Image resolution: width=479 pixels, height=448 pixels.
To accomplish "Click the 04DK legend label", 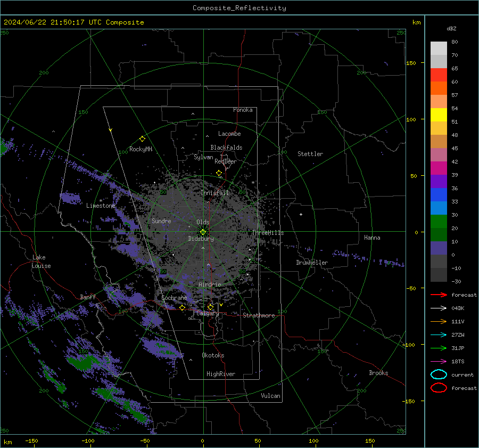I will pyautogui.click(x=458, y=308).
